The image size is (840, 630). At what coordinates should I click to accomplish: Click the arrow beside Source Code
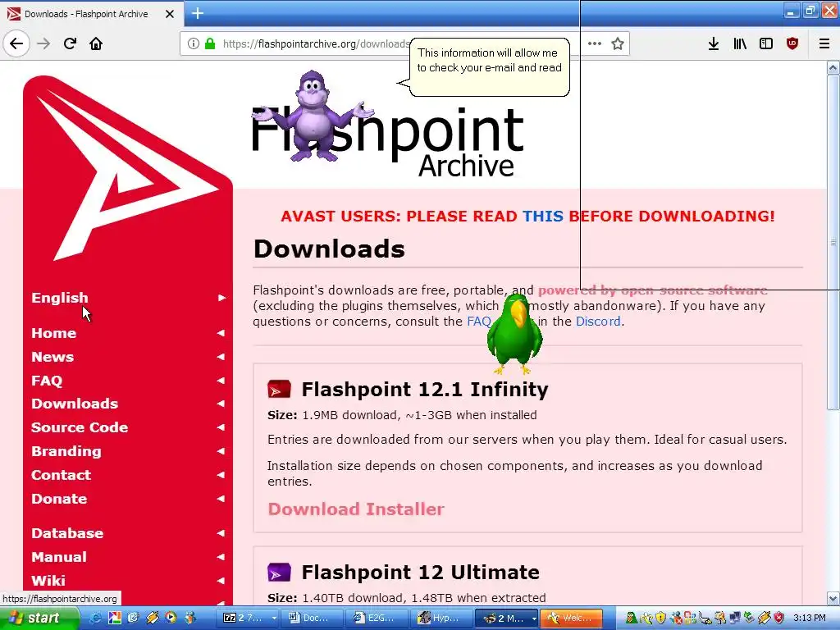[x=221, y=427]
